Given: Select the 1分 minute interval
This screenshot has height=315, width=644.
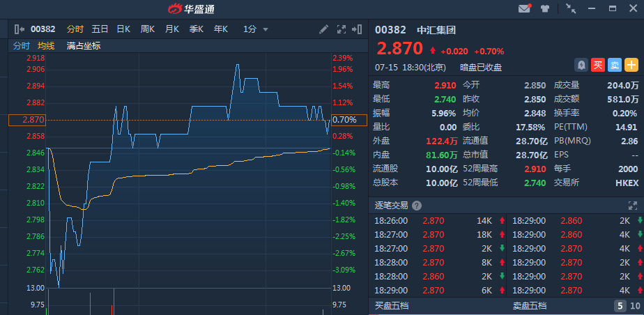Looking at the screenshot, I should 250,29.
